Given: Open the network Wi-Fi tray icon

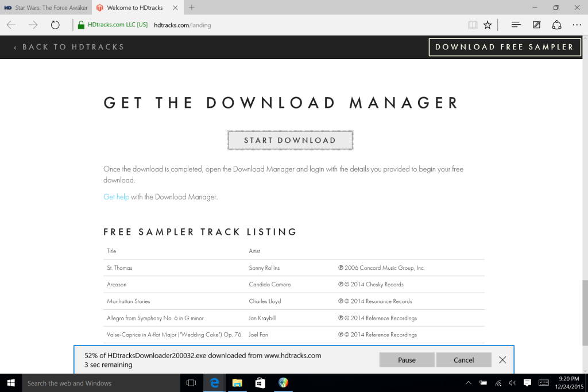Looking at the screenshot, I should [x=498, y=383].
